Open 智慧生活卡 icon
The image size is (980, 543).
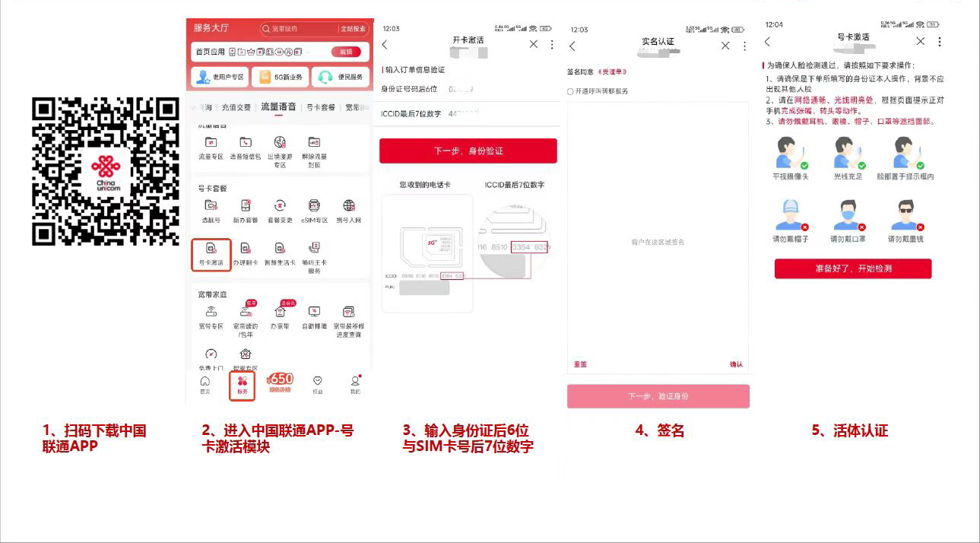[280, 248]
